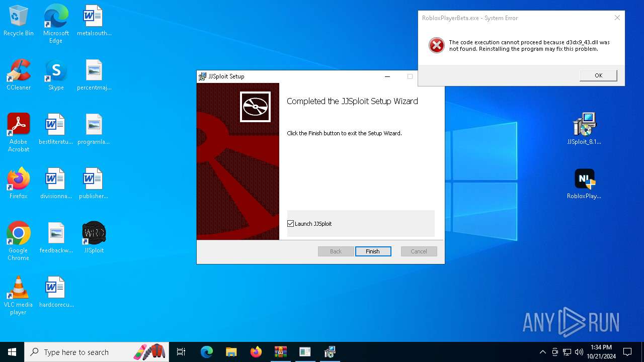Open the CCleaner desktop shortcut
Screen dimensions: 644x362
[19, 75]
